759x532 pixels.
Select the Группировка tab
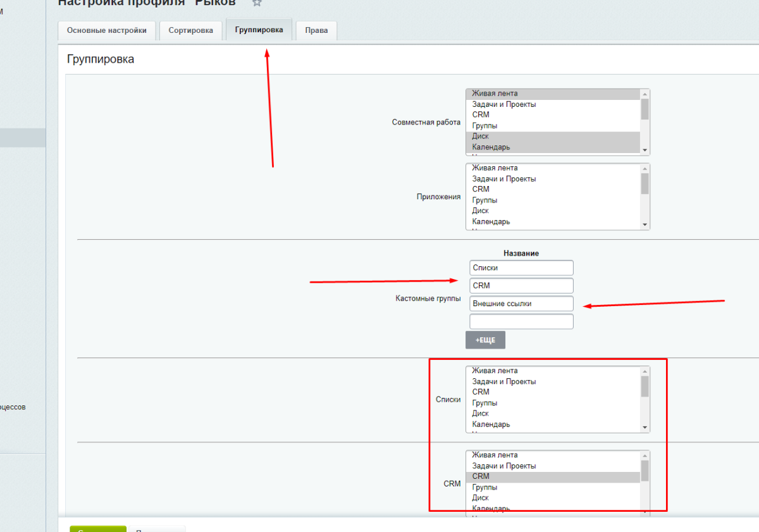[x=259, y=30]
